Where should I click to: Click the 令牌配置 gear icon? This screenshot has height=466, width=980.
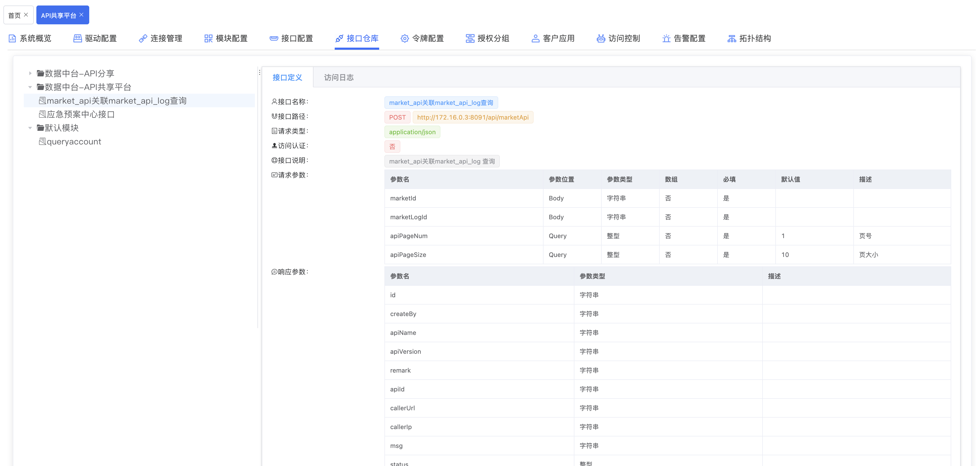pos(405,38)
